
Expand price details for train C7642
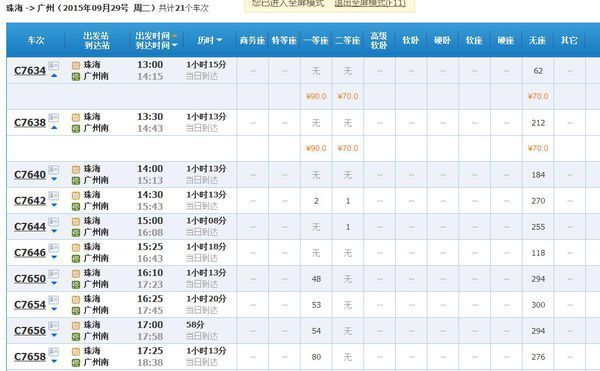tap(54, 205)
